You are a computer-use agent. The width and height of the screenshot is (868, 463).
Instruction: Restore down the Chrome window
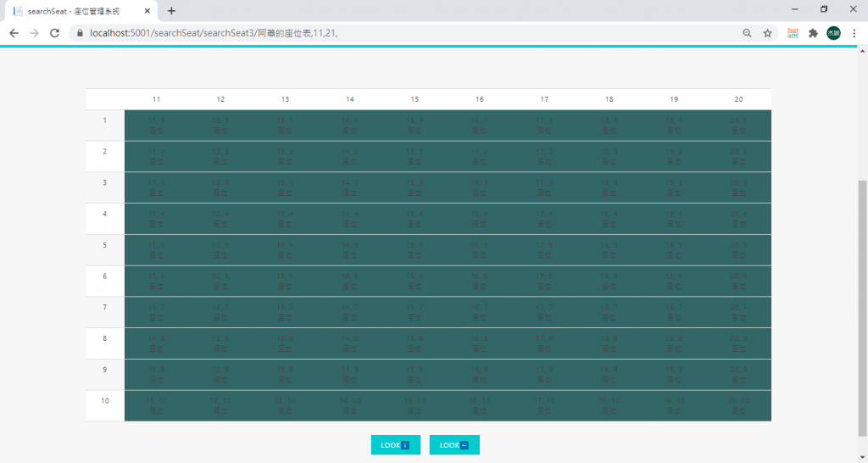824,8
